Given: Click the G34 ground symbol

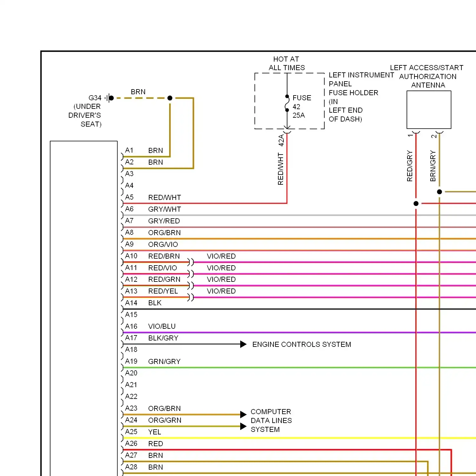Looking at the screenshot, I should [x=109, y=98].
